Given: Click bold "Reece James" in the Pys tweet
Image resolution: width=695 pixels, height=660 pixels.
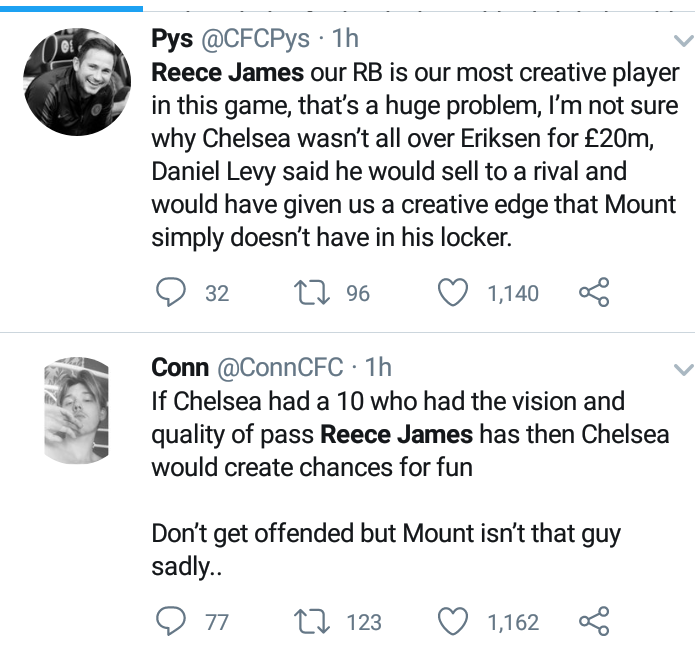Looking at the screenshot, I should (x=224, y=73).
